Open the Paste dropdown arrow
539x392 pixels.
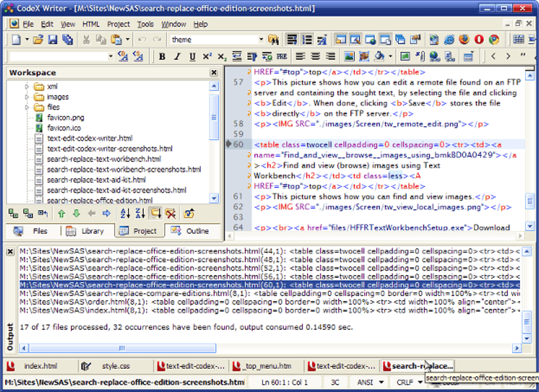127,40
